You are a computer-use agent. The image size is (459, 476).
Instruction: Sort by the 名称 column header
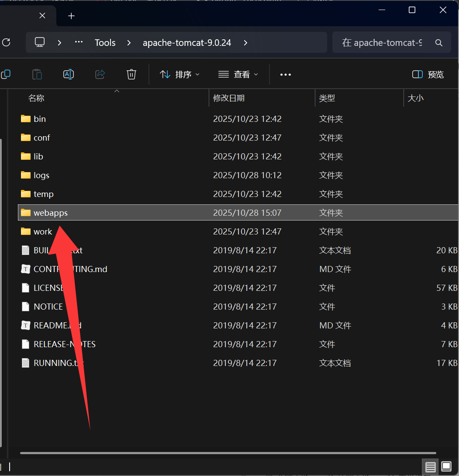[36, 98]
